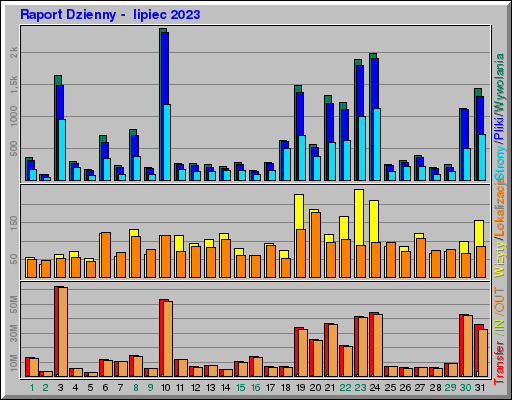Click the "500" y-axis label
Image resolution: width=512 pixels, height=400 pixels.
click(14, 148)
